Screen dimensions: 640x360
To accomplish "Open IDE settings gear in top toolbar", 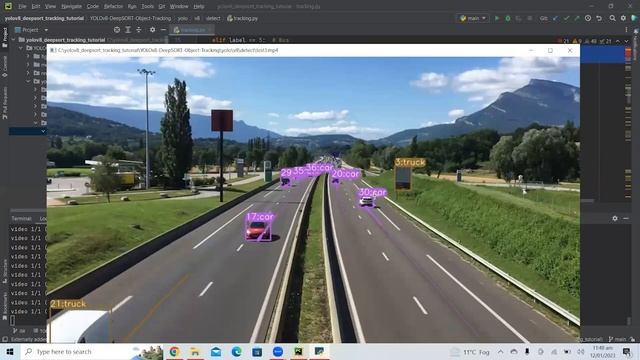I will pyautogui.click(x=623, y=18).
